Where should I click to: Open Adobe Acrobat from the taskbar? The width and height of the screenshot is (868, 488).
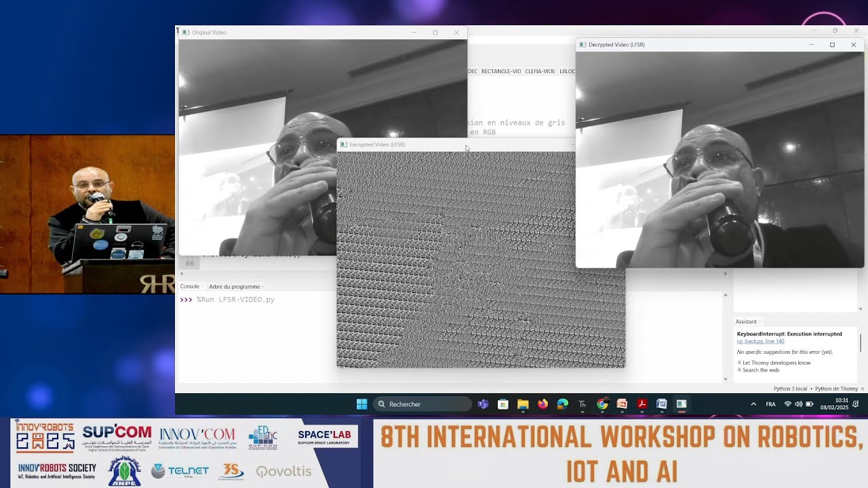point(642,404)
